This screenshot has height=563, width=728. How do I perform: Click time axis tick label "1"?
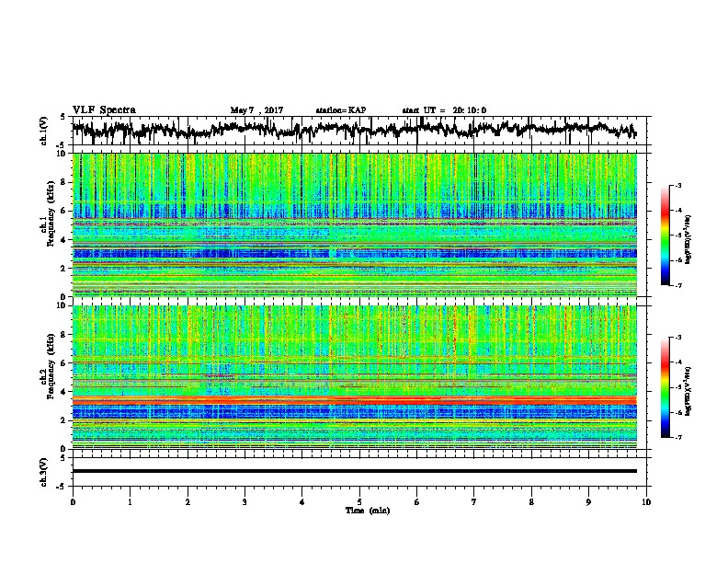pos(130,502)
